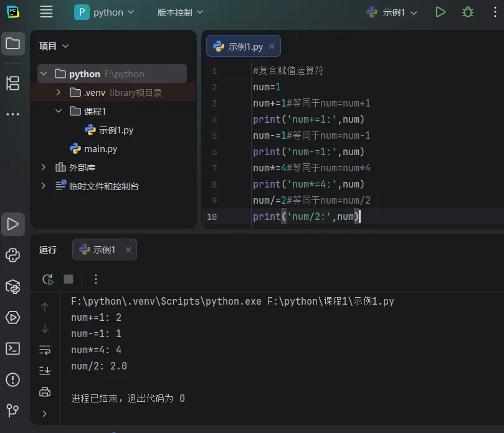Open the Python Console tool window
This screenshot has height=433, width=504.
pos(13,255)
